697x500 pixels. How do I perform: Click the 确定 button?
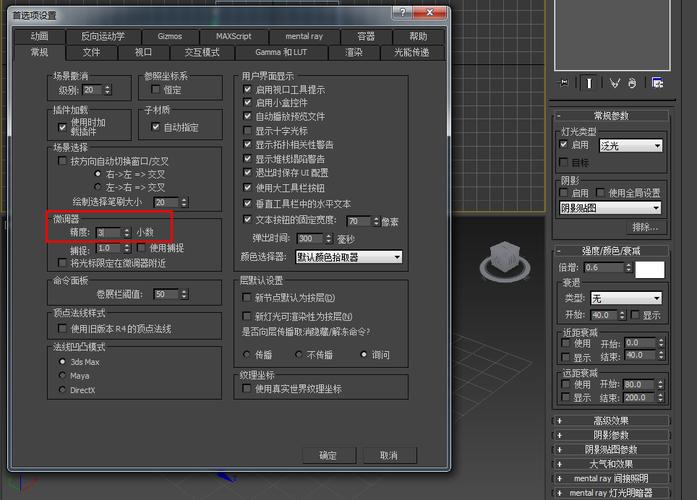tap(328, 455)
